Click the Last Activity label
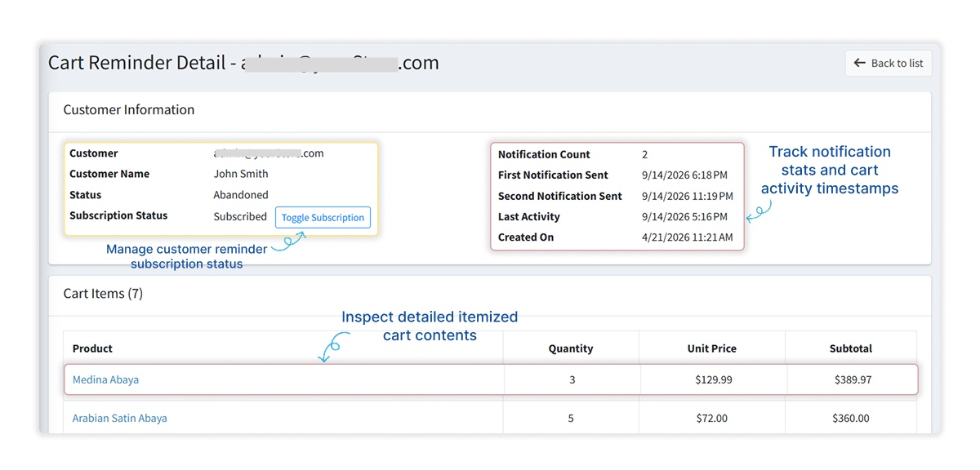Image resolution: width=980 pixels, height=470 pixels. (x=529, y=217)
